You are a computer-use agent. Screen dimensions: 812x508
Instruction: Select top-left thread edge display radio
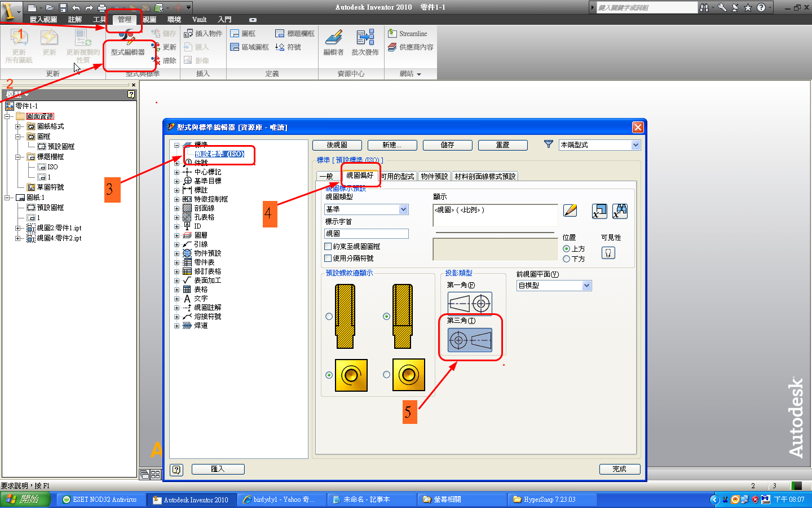coord(329,317)
